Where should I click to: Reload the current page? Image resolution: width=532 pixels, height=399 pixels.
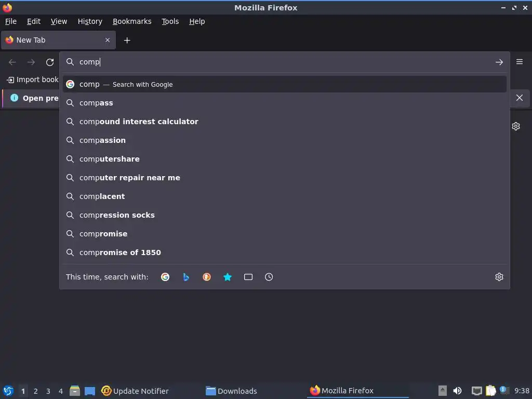(50, 62)
